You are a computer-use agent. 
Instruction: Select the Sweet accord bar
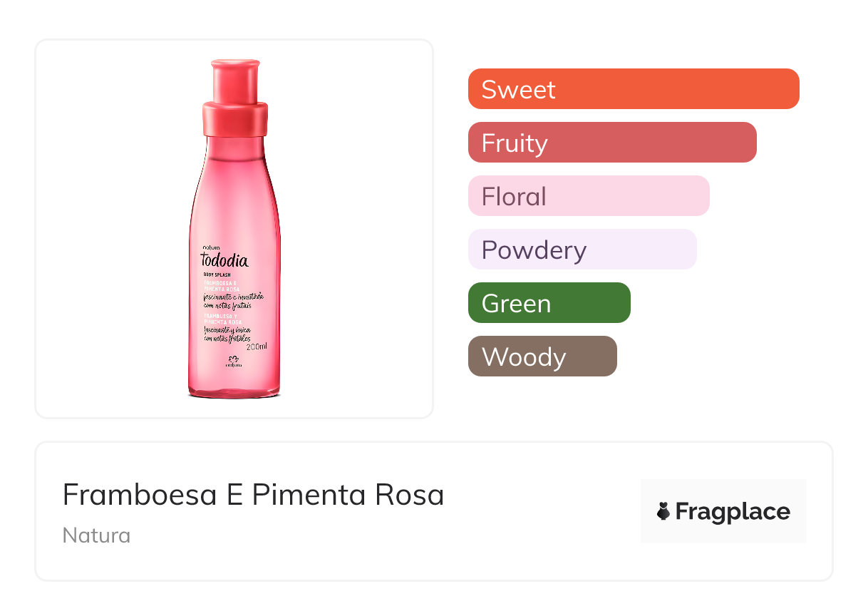click(633, 89)
